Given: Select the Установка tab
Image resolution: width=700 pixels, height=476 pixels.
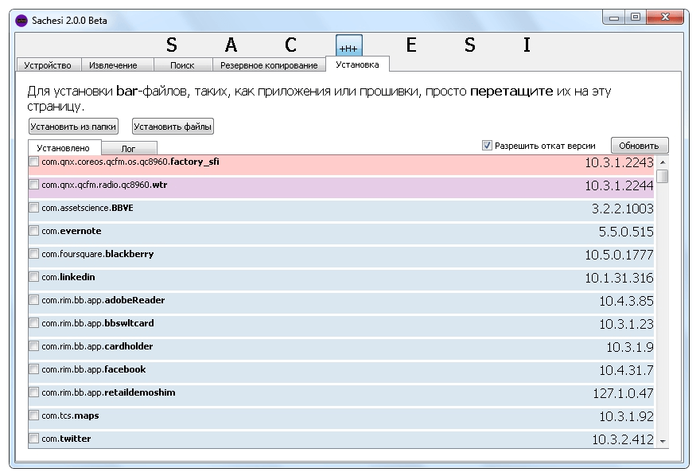Looking at the screenshot, I should 357,64.
